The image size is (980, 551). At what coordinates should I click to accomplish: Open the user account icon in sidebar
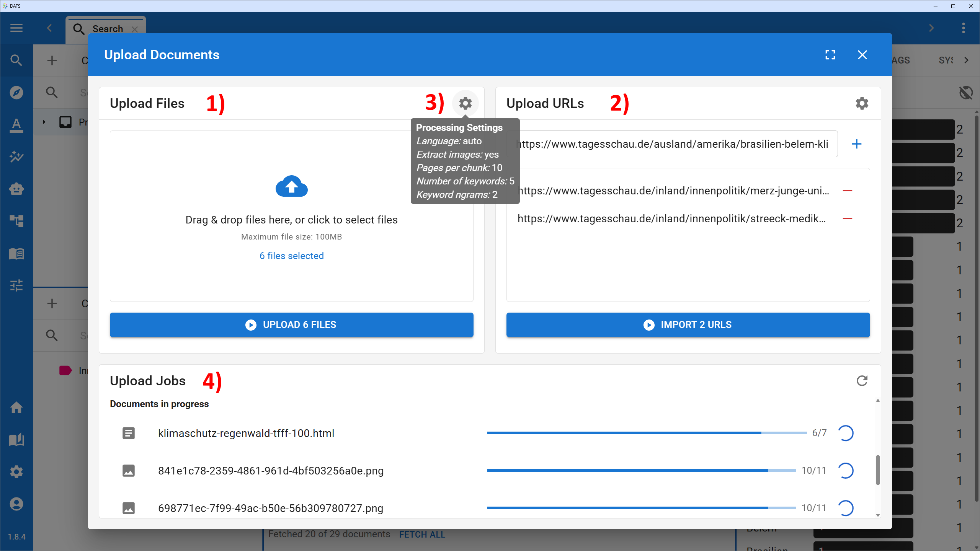pos(16,504)
